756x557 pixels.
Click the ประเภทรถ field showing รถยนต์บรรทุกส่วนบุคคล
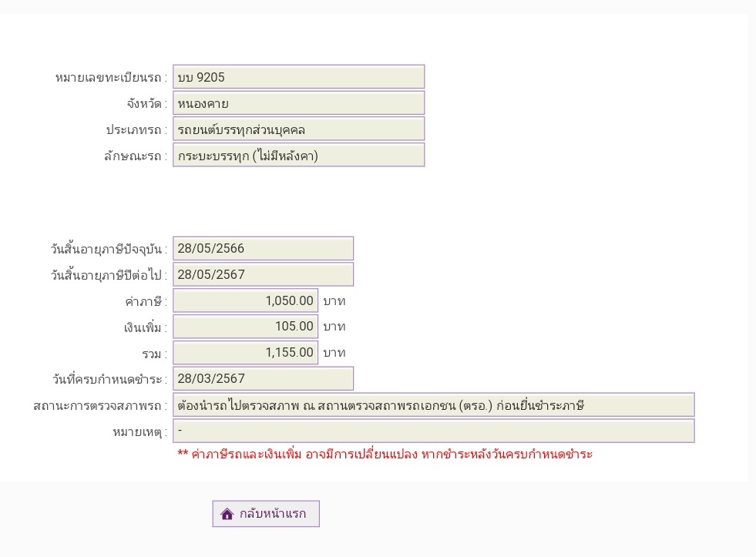point(299,129)
